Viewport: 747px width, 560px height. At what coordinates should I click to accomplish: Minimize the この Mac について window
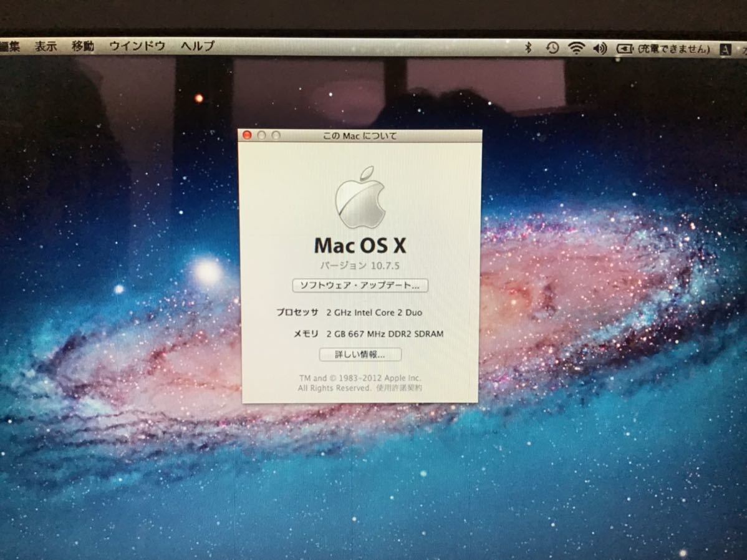tap(261, 135)
